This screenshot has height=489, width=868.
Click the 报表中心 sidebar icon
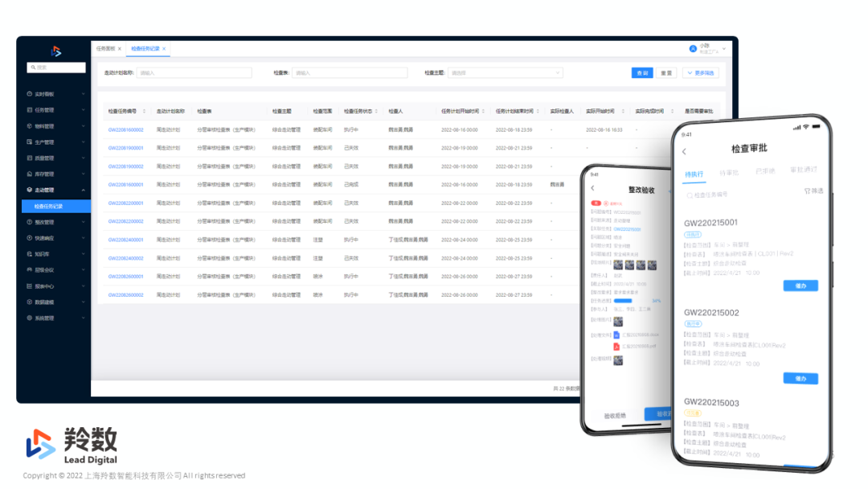point(30,286)
